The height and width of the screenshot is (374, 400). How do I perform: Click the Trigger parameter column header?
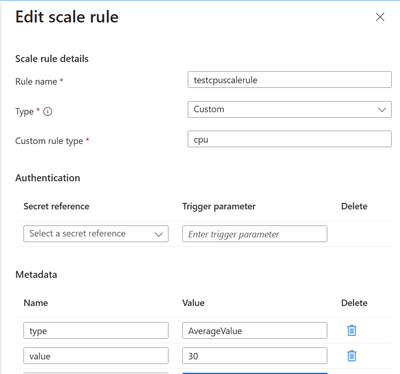tap(219, 207)
